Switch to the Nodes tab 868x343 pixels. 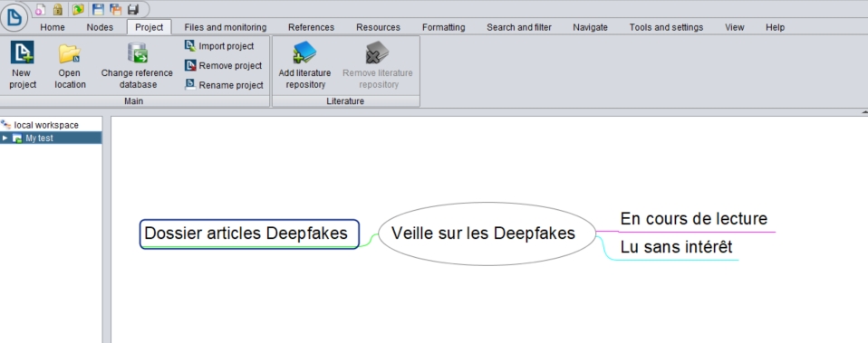100,27
